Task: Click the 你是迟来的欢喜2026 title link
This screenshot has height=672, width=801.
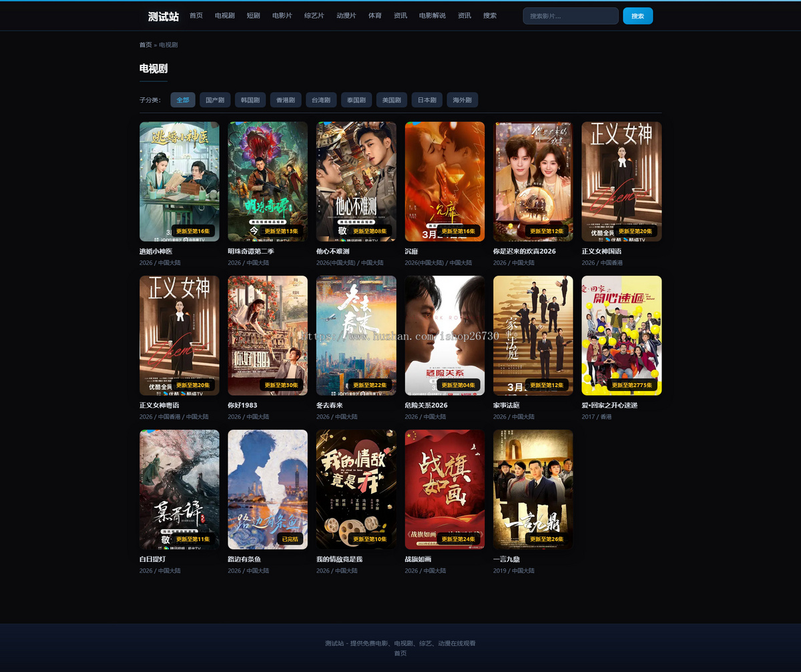Action: tap(525, 252)
